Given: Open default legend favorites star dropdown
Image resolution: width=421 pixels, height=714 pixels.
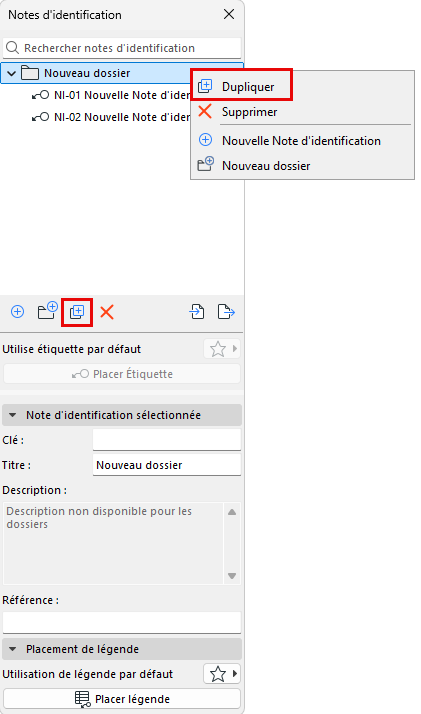Looking at the screenshot, I should click(222, 673).
